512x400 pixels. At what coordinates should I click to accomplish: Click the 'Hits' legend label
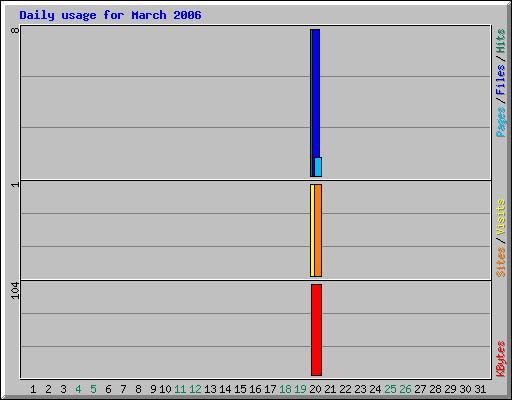(500, 41)
